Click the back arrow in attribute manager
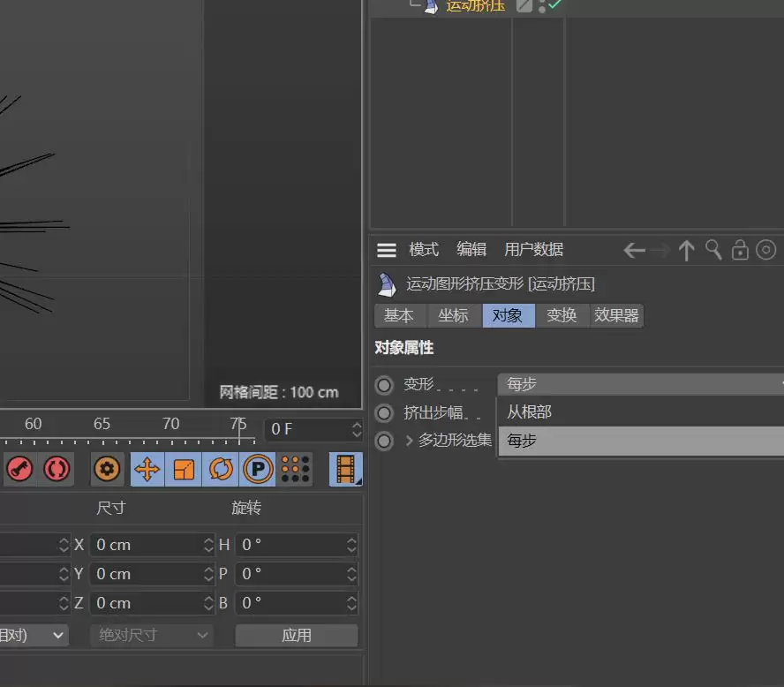The height and width of the screenshot is (687, 784). point(634,250)
